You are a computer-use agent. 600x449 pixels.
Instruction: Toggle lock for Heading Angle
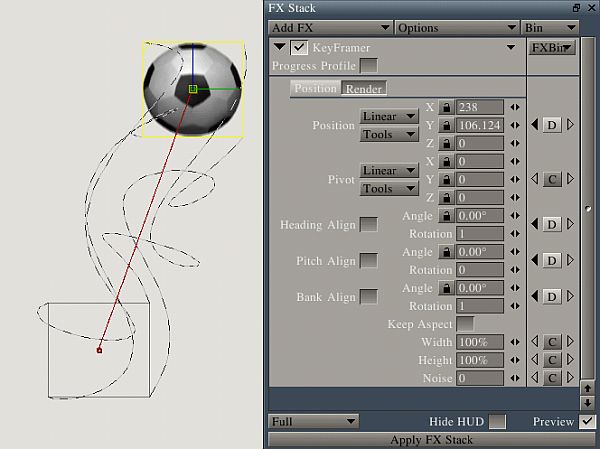pyautogui.click(x=446, y=216)
